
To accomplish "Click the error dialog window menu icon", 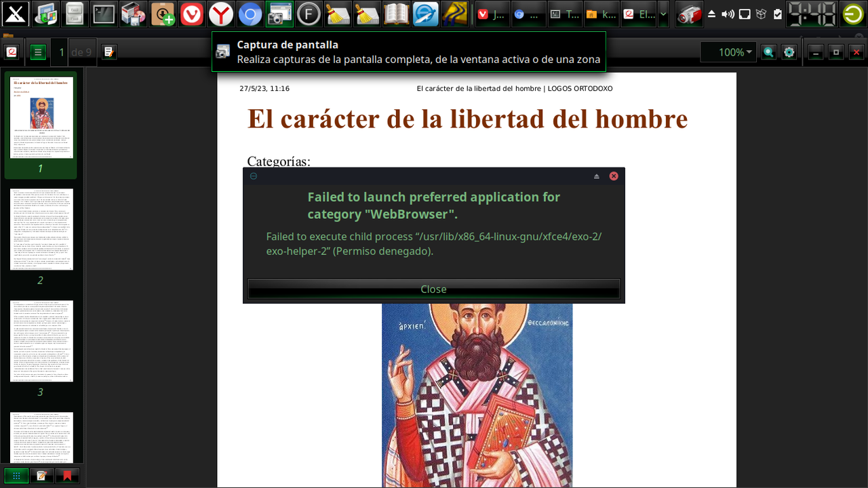I will [x=254, y=176].
